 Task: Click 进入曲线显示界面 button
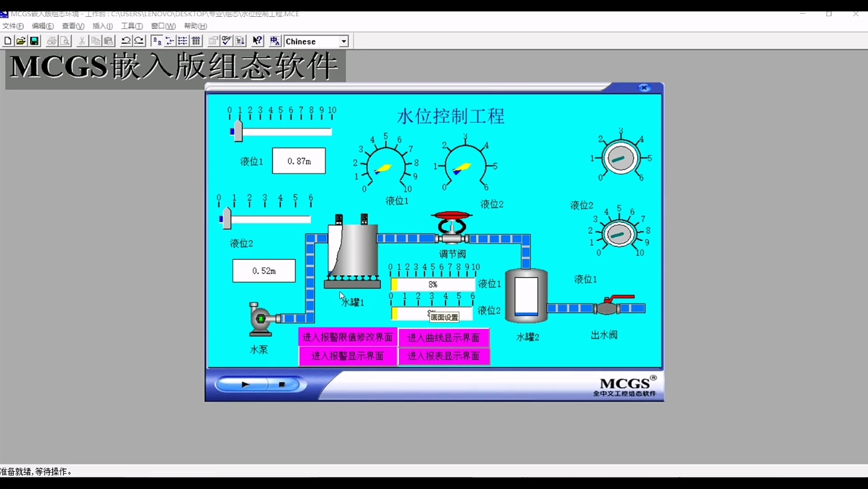pos(444,337)
